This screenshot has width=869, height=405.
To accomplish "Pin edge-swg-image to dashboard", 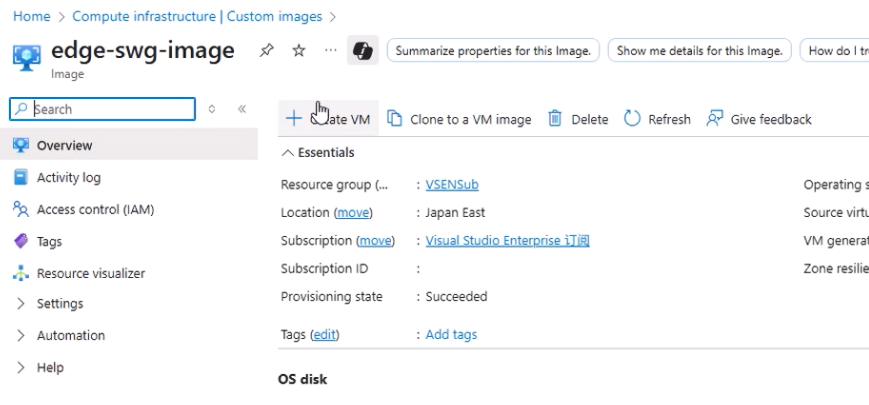I will (x=267, y=51).
